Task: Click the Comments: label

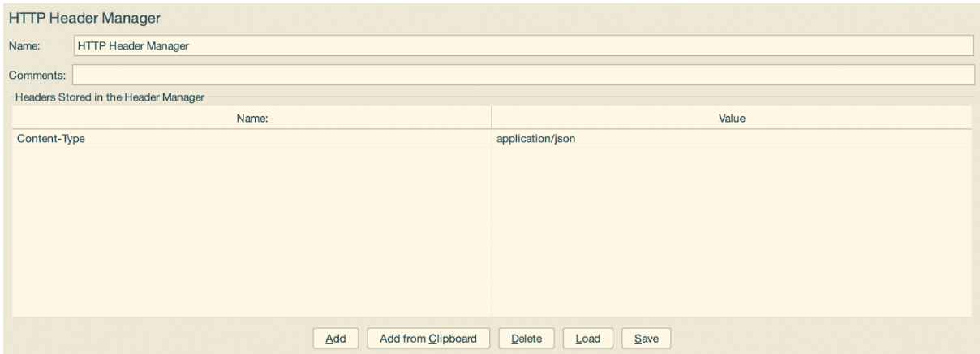Action: pyautogui.click(x=37, y=76)
